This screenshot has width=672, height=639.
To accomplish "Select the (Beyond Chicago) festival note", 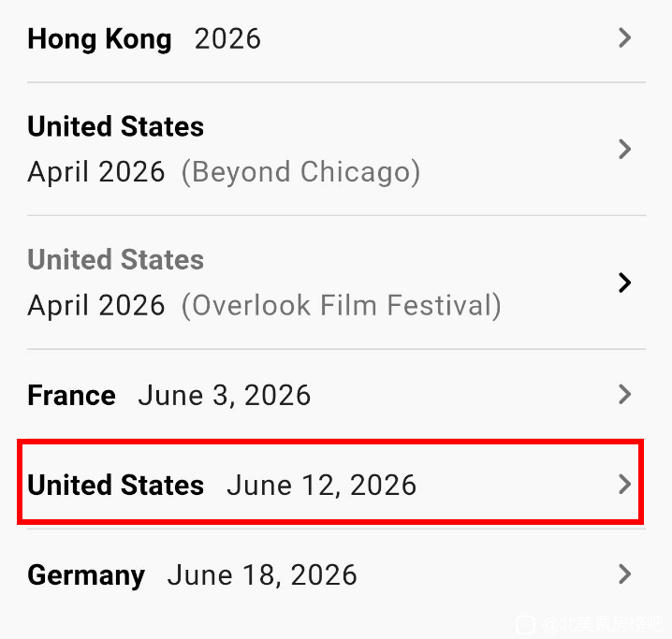I will click(x=299, y=172).
